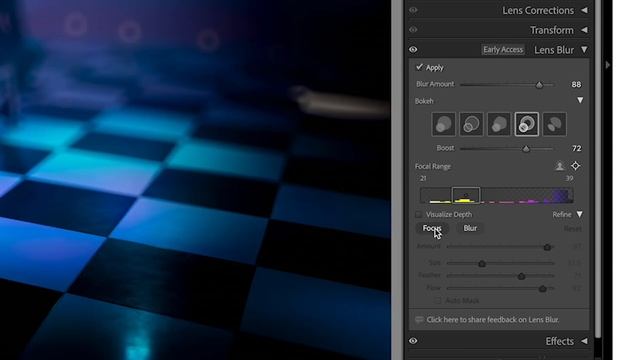Click the Effects panel title
The height and width of the screenshot is (360, 640).
[559, 341]
